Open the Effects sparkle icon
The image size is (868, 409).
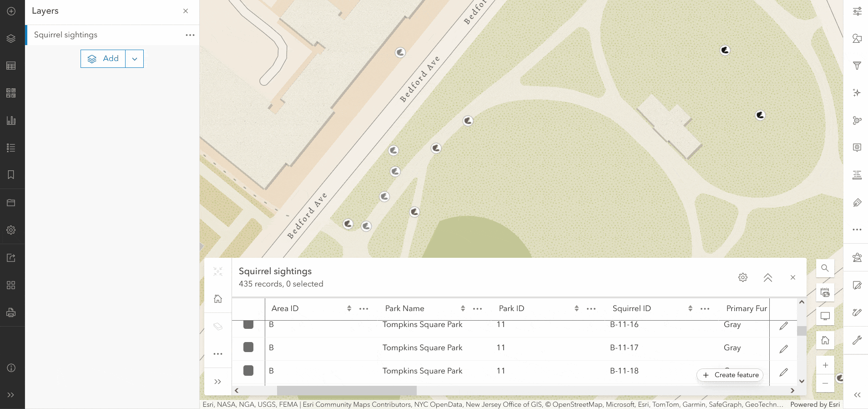click(857, 93)
